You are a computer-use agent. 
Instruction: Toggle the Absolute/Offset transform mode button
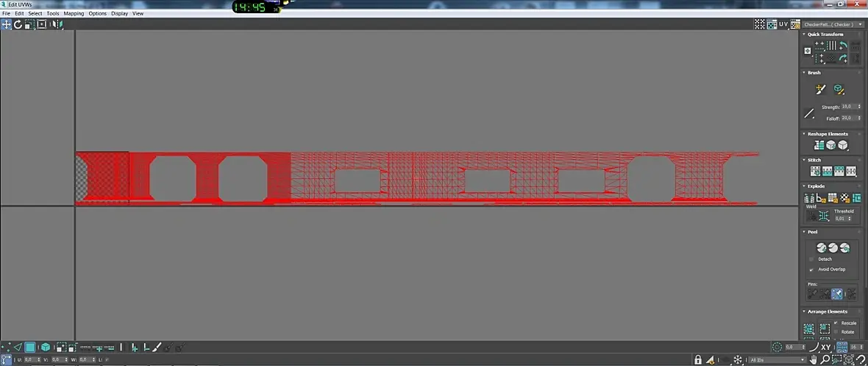click(6, 360)
